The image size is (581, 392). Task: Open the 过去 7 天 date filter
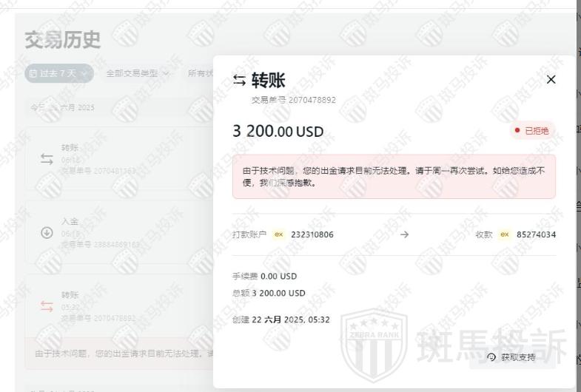(x=59, y=73)
